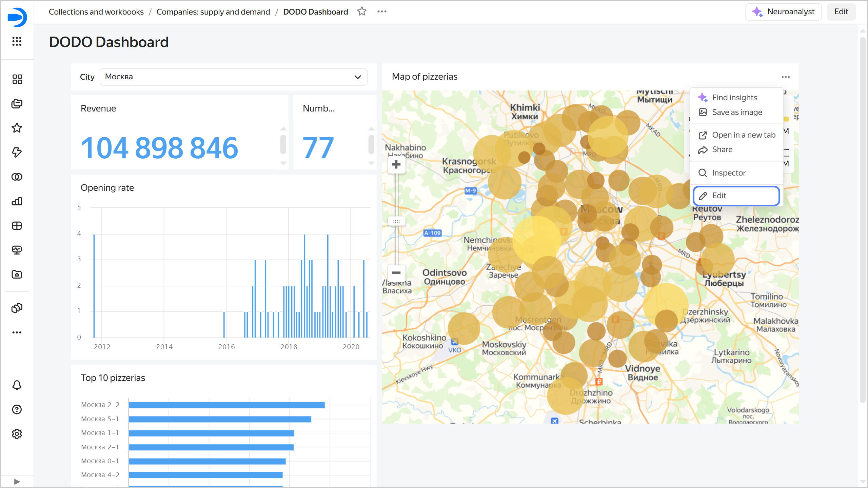Open the City dropdown selector
This screenshot has width=868, height=488.
233,77
